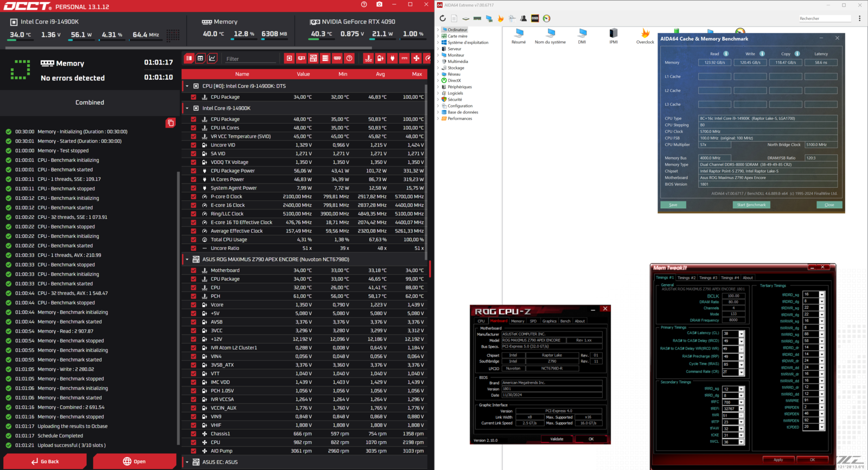The height and width of the screenshot is (470, 868).
Task: Uncheck Total CPU Usage sensor checkbox
Action: tap(193, 239)
